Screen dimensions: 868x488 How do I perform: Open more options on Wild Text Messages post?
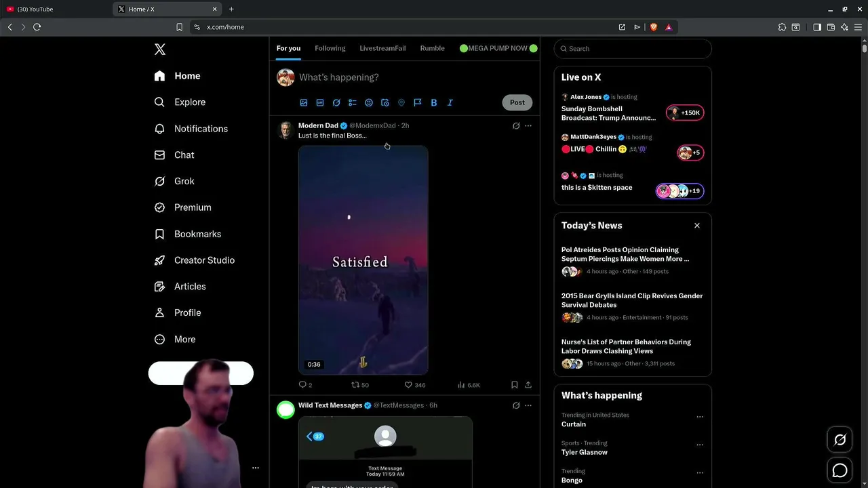pyautogui.click(x=528, y=405)
